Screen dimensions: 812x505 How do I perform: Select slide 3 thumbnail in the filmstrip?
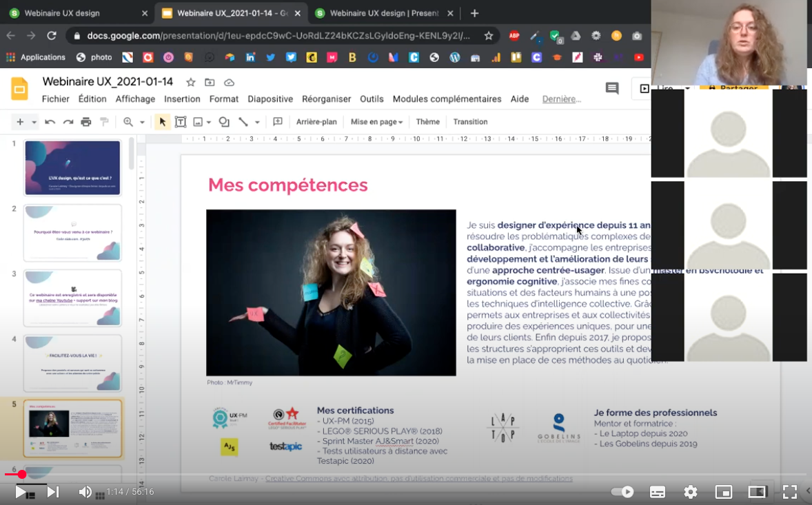(x=72, y=298)
